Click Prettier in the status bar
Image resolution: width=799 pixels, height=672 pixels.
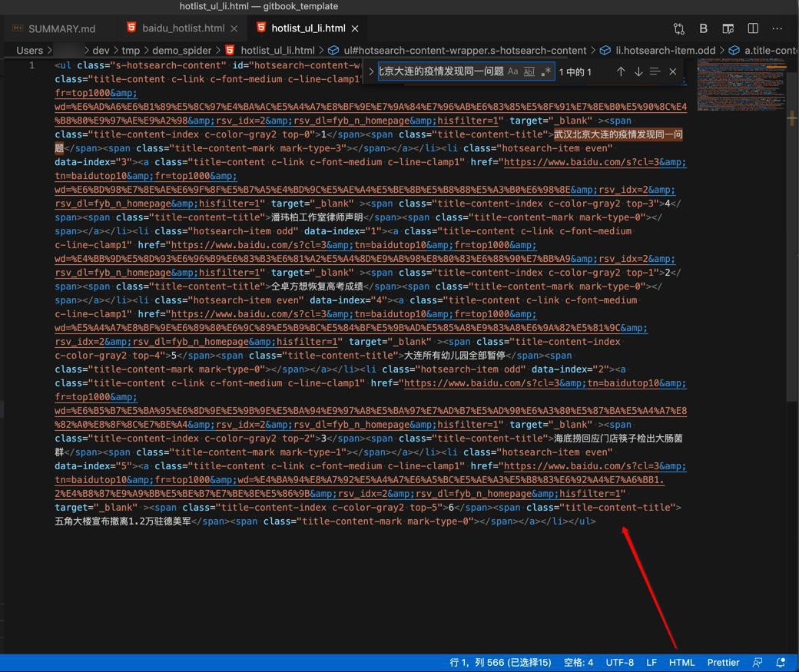pos(723,662)
